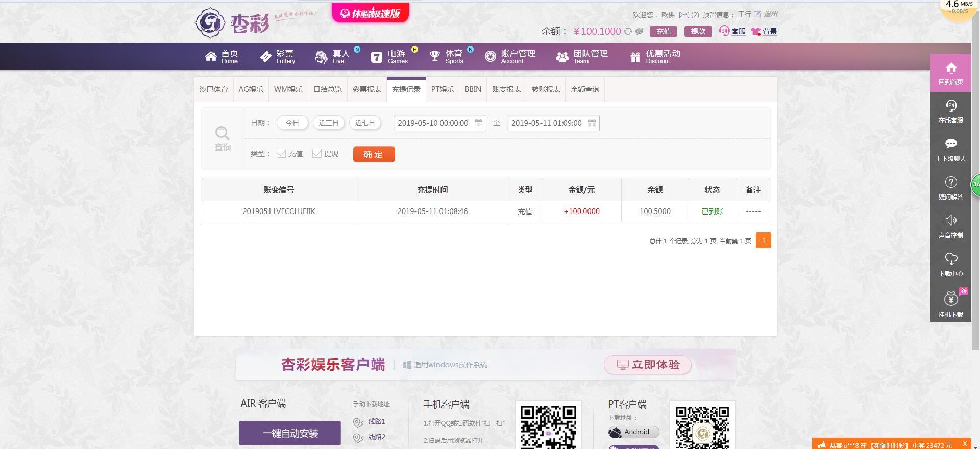Viewport: 980px width, 449px height.
Task: Refresh the balance with circular arrows icon
Action: [628, 31]
